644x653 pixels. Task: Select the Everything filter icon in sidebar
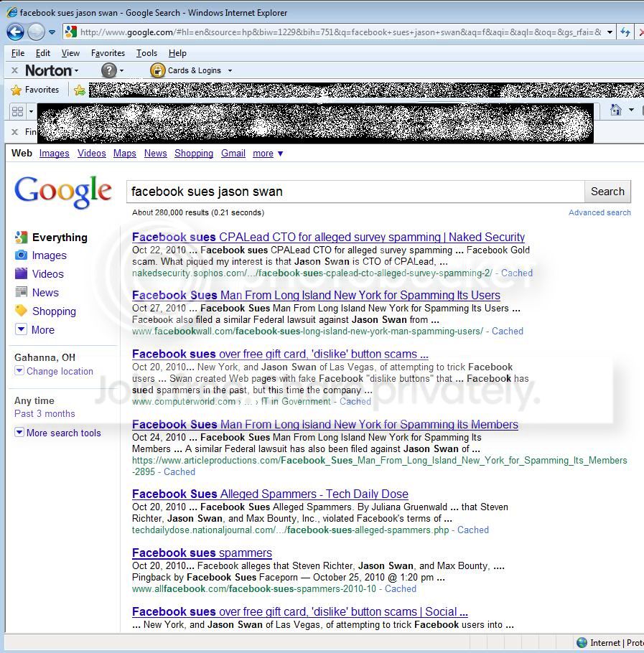tap(22, 238)
